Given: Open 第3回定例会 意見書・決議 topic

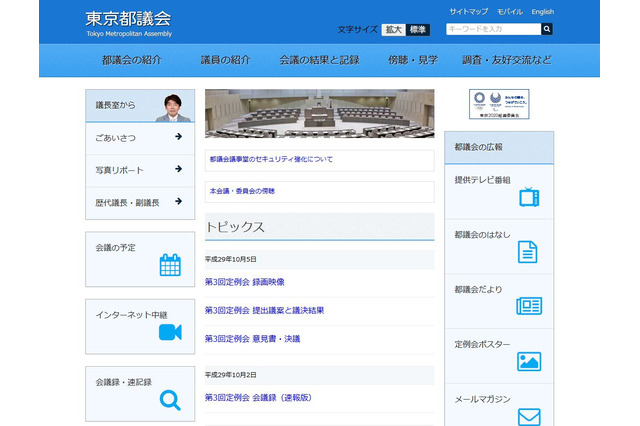Looking at the screenshot, I should pos(252,339).
